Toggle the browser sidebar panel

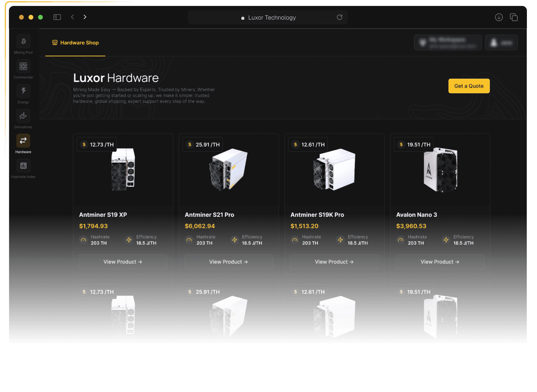coord(57,17)
